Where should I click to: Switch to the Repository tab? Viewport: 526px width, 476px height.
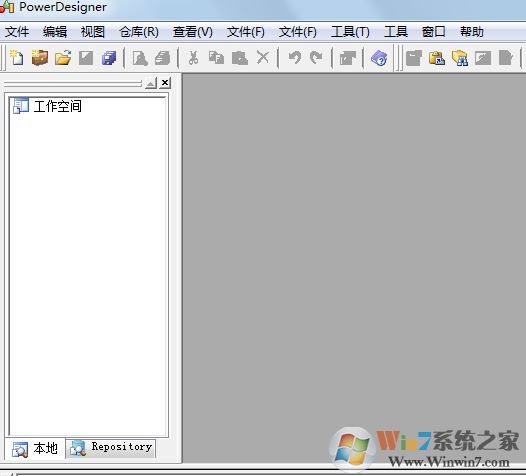click(x=111, y=448)
